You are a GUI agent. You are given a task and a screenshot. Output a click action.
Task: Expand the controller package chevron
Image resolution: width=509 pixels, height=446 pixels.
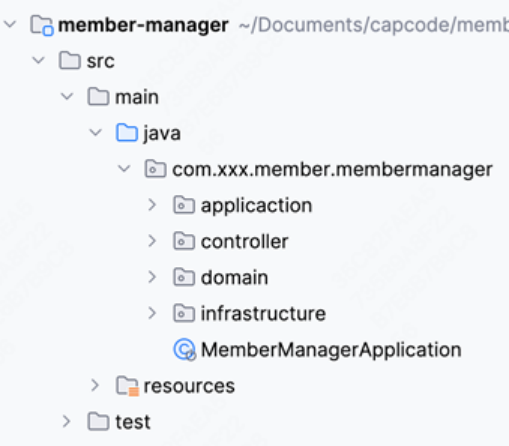tap(152, 241)
